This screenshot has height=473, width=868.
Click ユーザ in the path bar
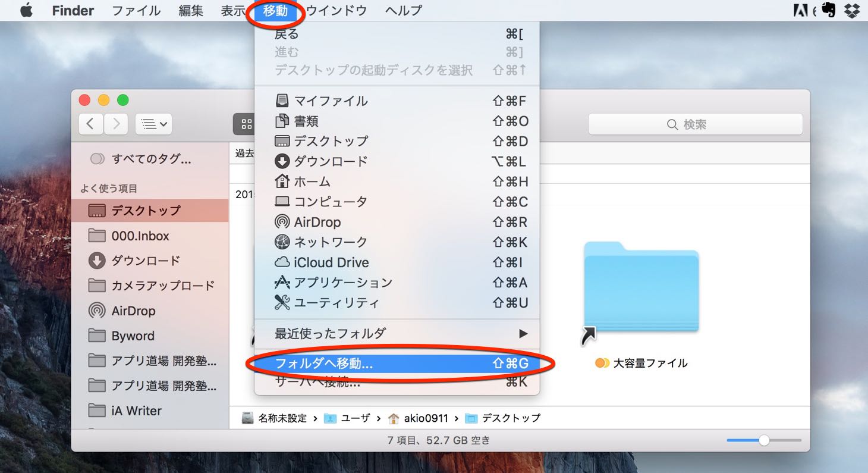coord(347,418)
